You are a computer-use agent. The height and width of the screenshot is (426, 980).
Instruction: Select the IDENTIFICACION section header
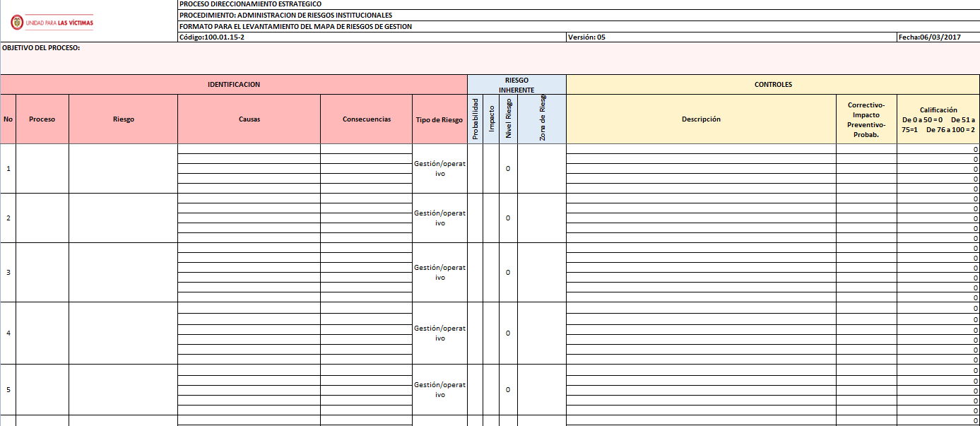click(234, 85)
